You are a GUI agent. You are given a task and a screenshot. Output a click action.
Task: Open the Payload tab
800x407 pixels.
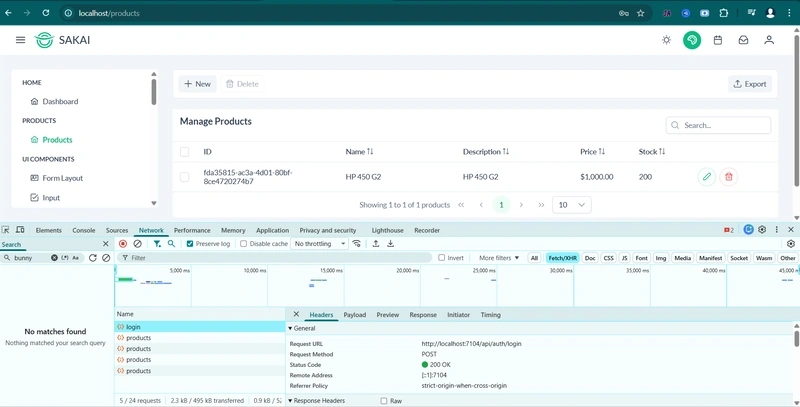click(x=355, y=315)
